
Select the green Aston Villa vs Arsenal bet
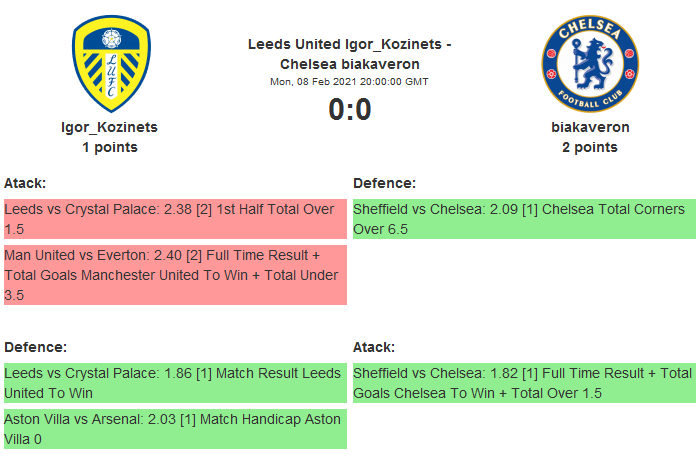[x=175, y=428]
